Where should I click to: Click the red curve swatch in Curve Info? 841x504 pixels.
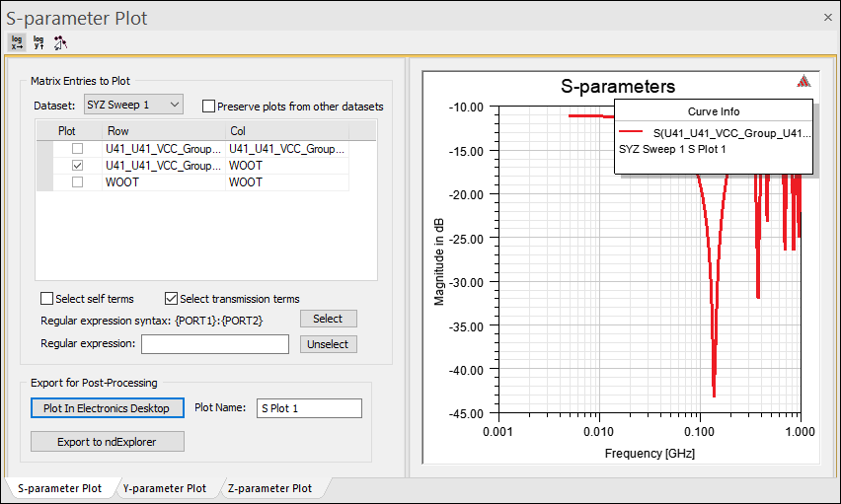click(632, 132)
